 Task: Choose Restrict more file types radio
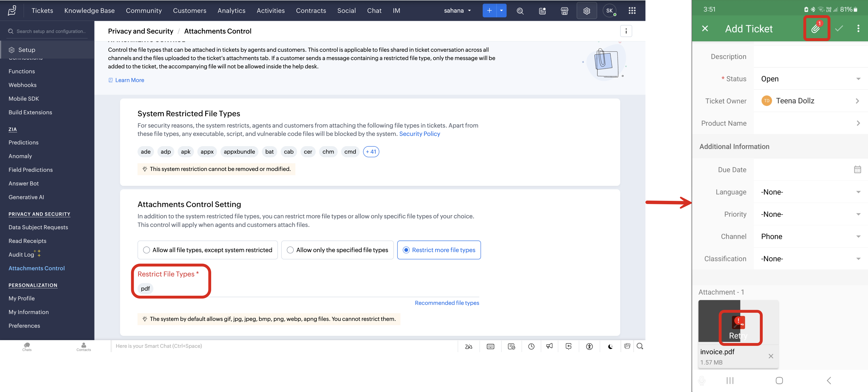406,250
